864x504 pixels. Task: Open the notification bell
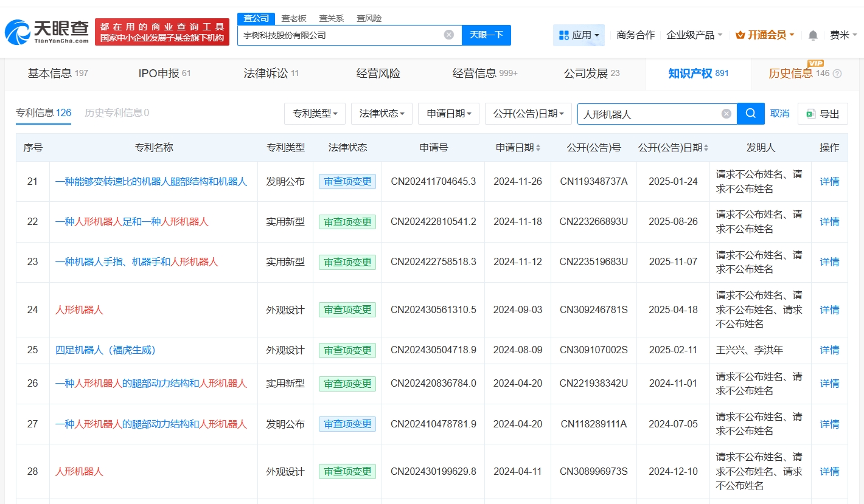click(x=813, y=35)
